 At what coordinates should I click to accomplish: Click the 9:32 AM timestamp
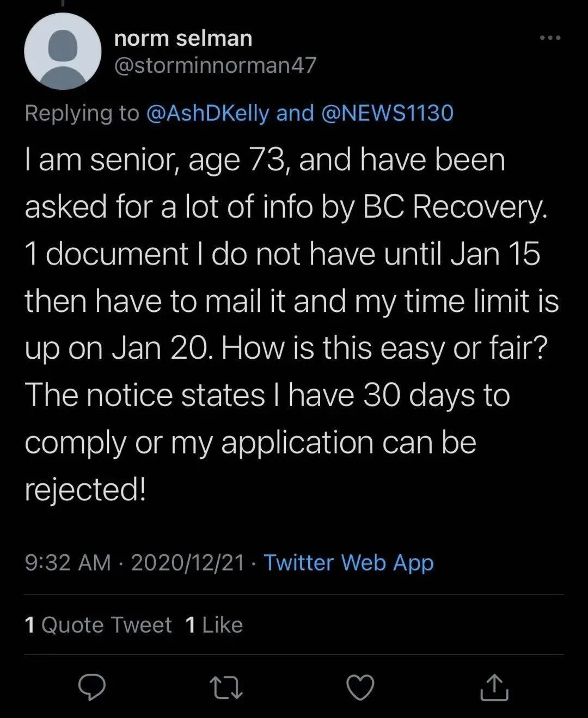pyautogui.click(x=68, y=562)
